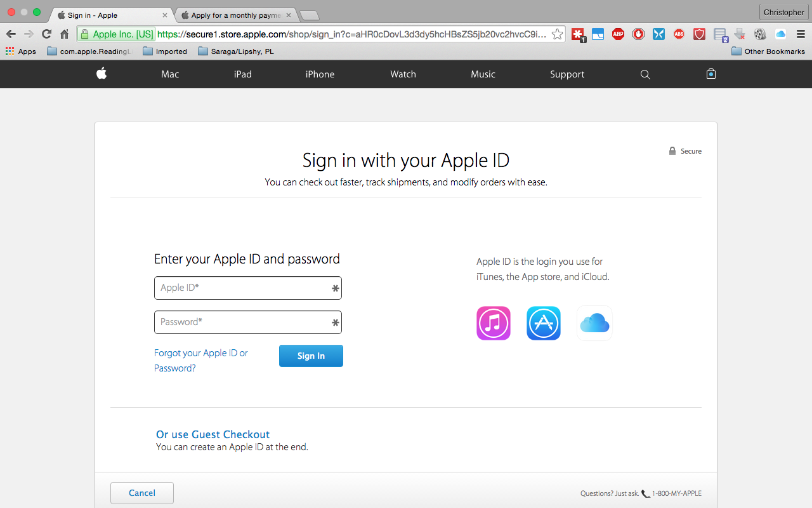Click the Secure lock label
The height and width of the screenshot is (508, 812).
click(685, 151)
